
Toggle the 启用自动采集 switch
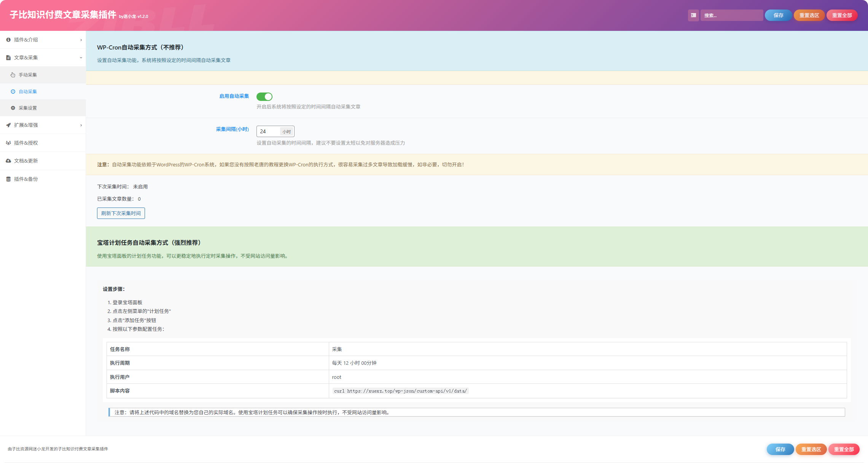(264, 97)
